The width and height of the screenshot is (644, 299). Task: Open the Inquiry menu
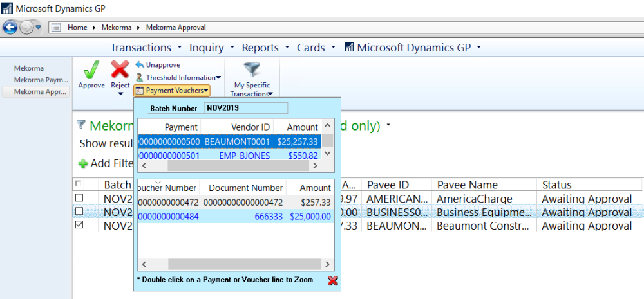207,48
